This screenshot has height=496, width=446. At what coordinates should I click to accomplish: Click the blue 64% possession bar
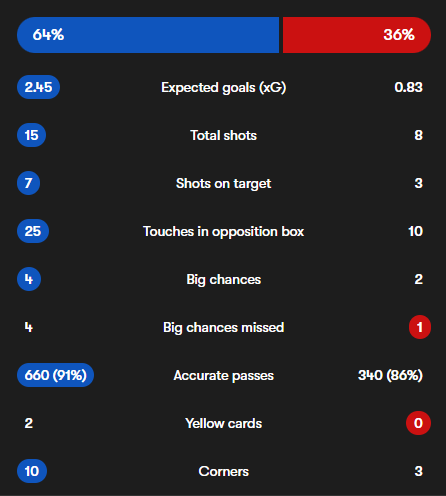click(148, 35)
